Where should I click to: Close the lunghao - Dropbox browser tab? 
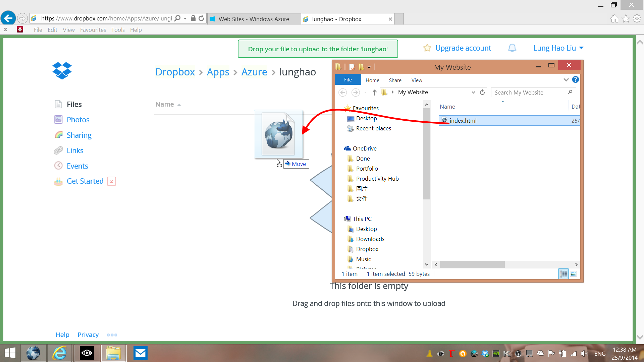[390, 19]
